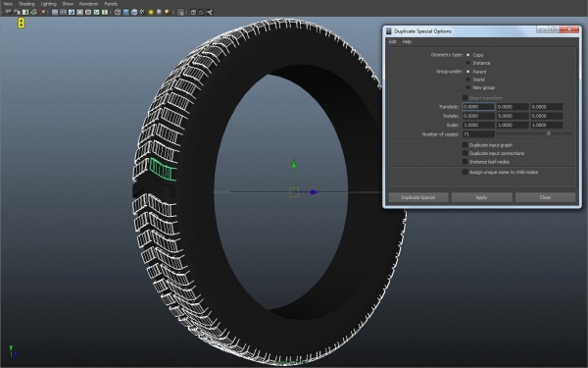Click the Number of copies field
This screenshot has width=588, height=368.
click(478, 134)
